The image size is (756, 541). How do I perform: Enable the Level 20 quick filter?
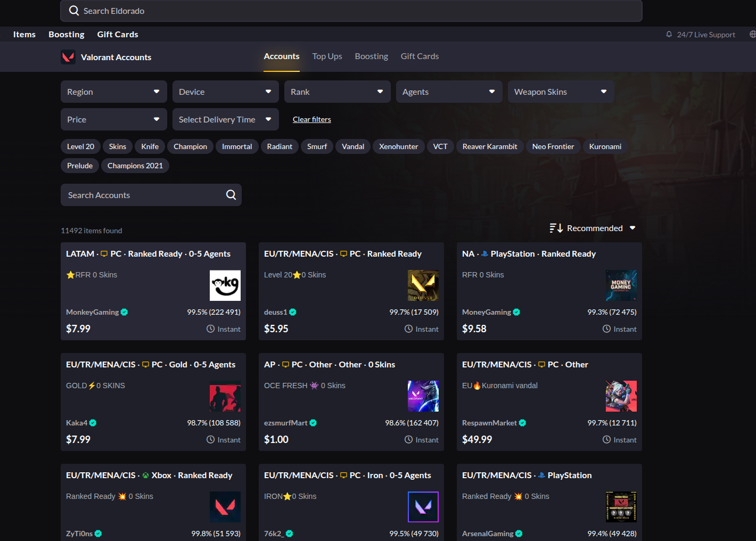pos(80,146)
